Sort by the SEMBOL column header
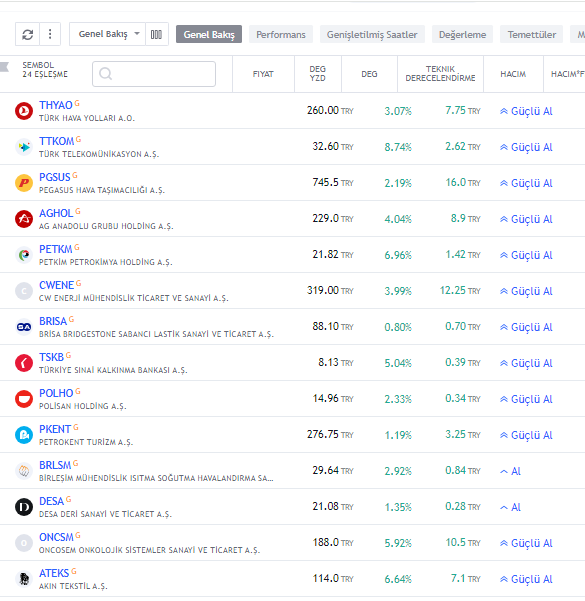The width and height of the screenshot is (585, 601). (x=38, y=65)
